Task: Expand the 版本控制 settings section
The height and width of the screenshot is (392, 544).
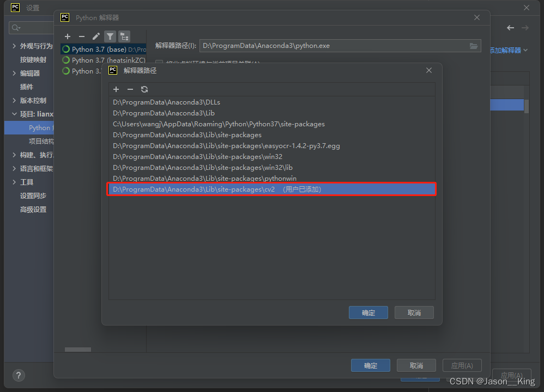Action: 14,101
